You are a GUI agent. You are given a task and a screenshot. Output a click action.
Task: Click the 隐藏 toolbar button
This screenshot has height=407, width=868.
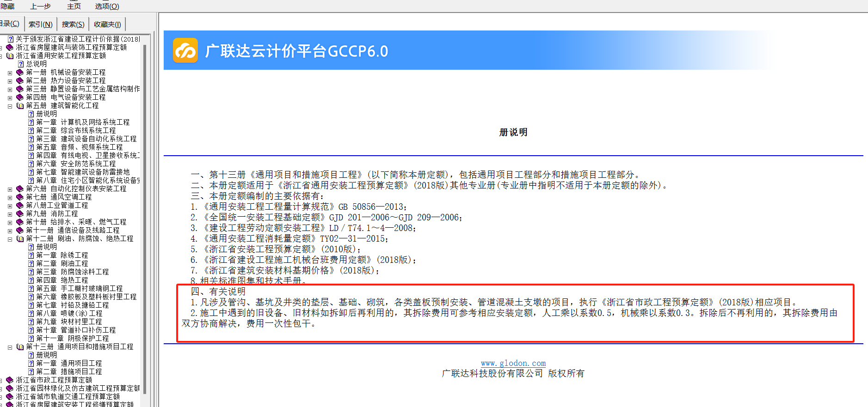click(x=7, y=6)
